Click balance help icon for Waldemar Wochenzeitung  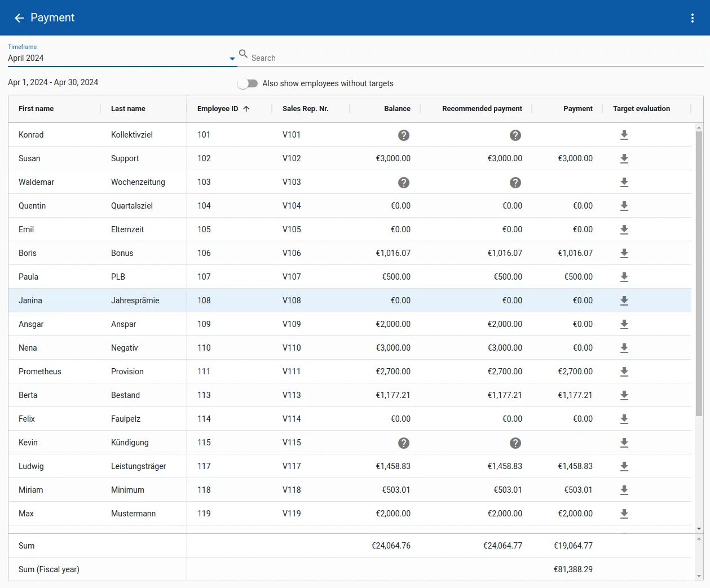click(403, 183)
